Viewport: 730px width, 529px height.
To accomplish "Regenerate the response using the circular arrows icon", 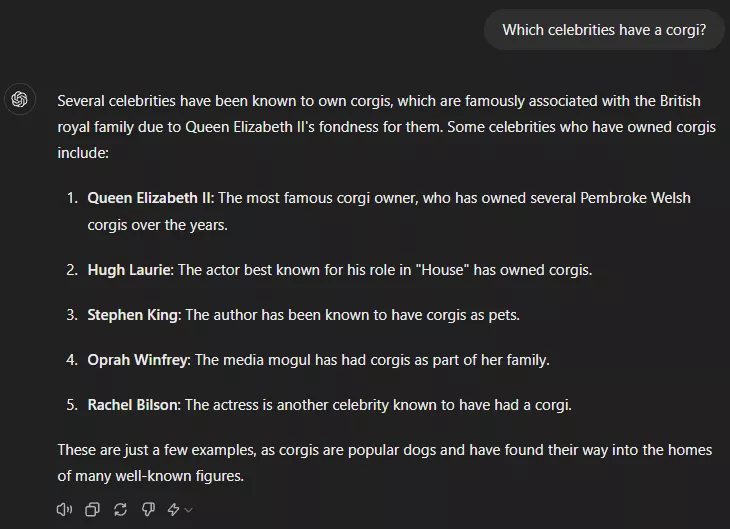I will [121, 509].
